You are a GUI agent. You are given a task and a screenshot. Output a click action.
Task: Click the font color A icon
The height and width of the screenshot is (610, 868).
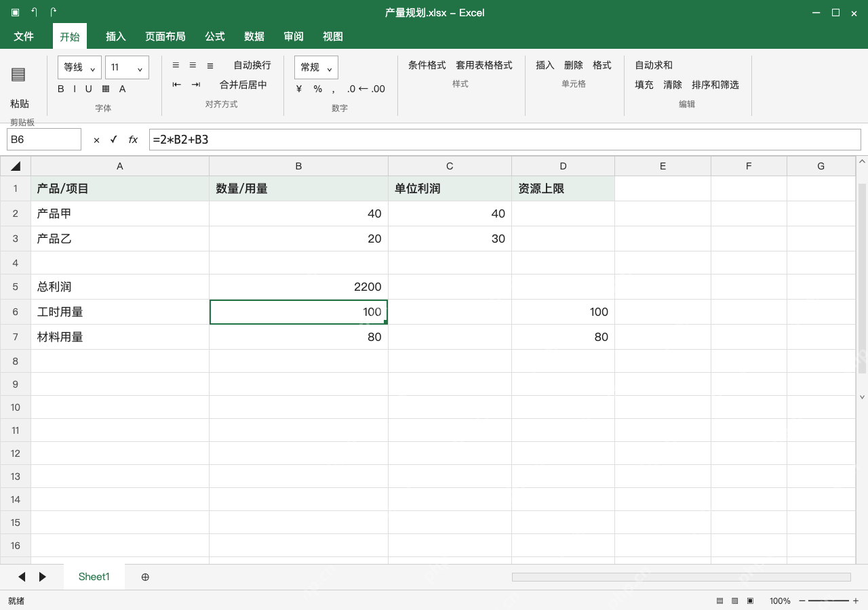123,89
